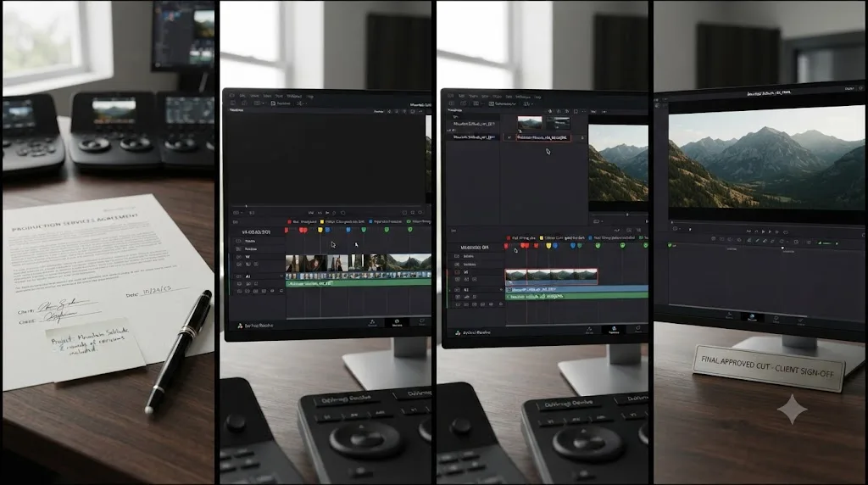Viewport: 868px width, 485px height.
Task: Click the red-outlined clip name field in the media pool
Action: pyautogui.click(x=543, y=137)
